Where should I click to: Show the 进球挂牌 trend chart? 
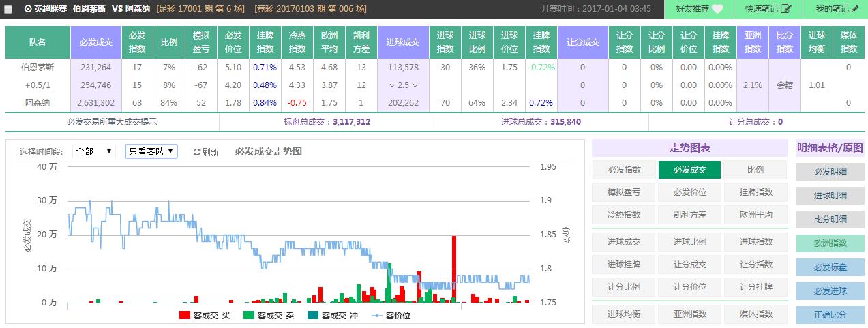624,264
